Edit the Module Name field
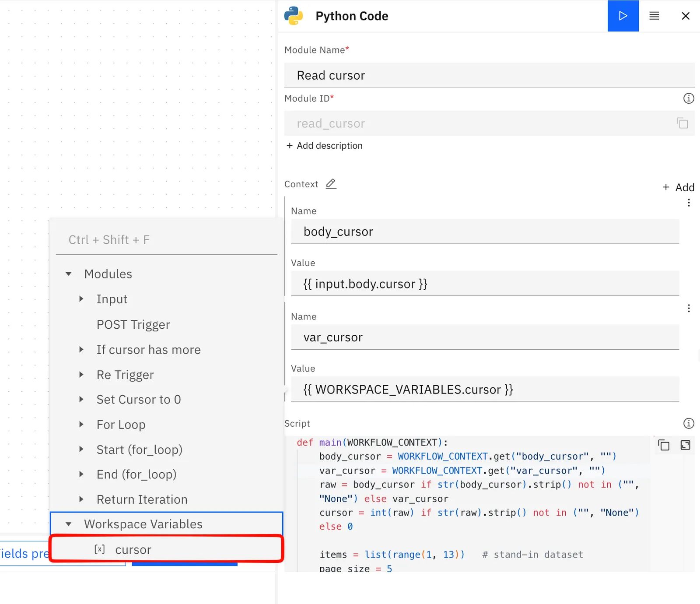Screen dimensions: 700x604 pyautogui.click(x=489, y=75)
